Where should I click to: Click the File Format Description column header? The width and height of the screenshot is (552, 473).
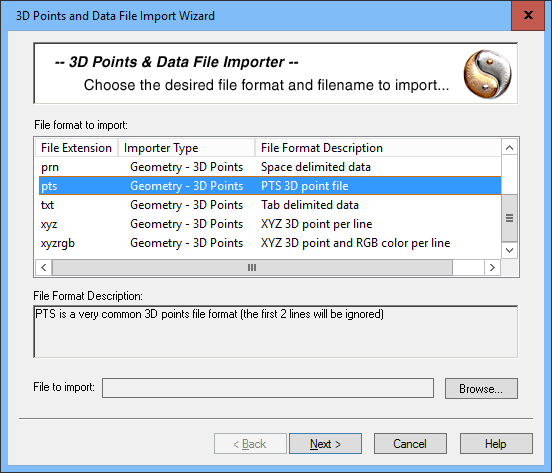[x=378, y=148]
